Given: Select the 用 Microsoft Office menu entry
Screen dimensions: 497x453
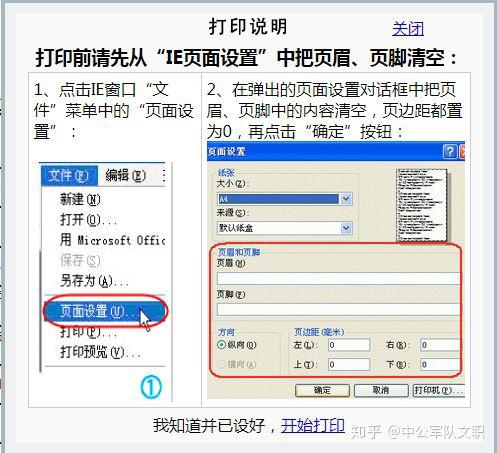Looking at the screenshot, I should 112,240.
